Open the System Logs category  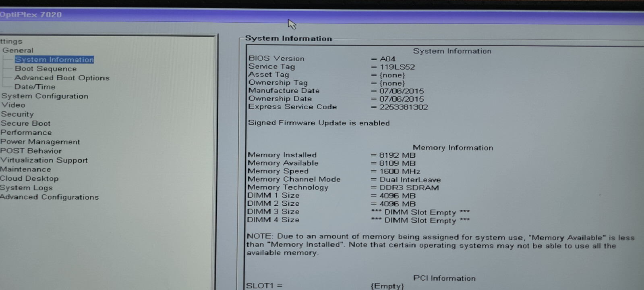point(26,188)
